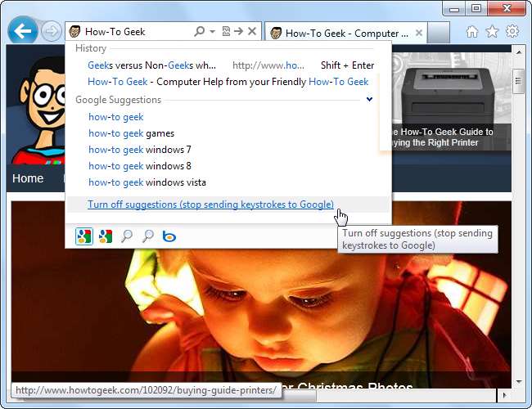Collapse the Google Suggestions section chevron

(369, 99)
